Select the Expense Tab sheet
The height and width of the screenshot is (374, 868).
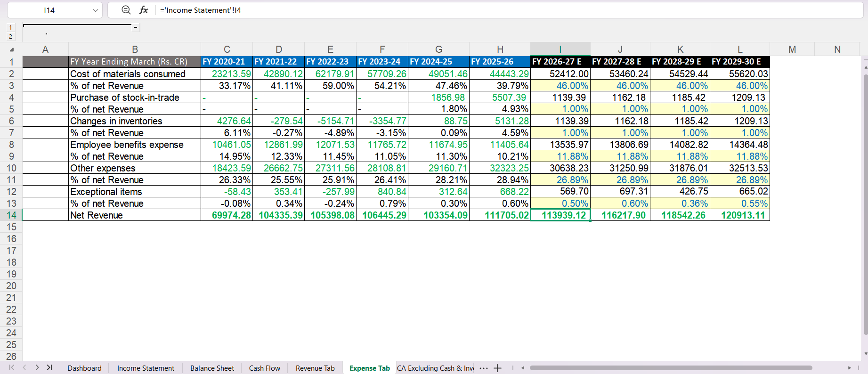370,368
